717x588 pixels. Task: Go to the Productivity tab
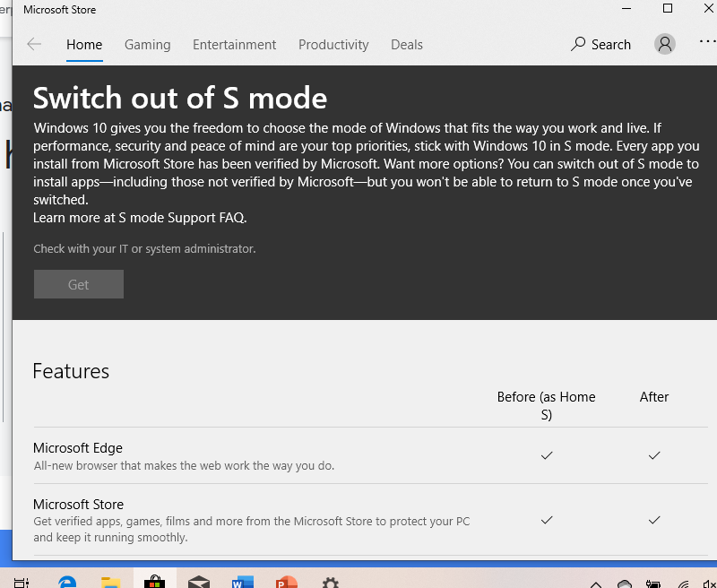pos(333,44)
